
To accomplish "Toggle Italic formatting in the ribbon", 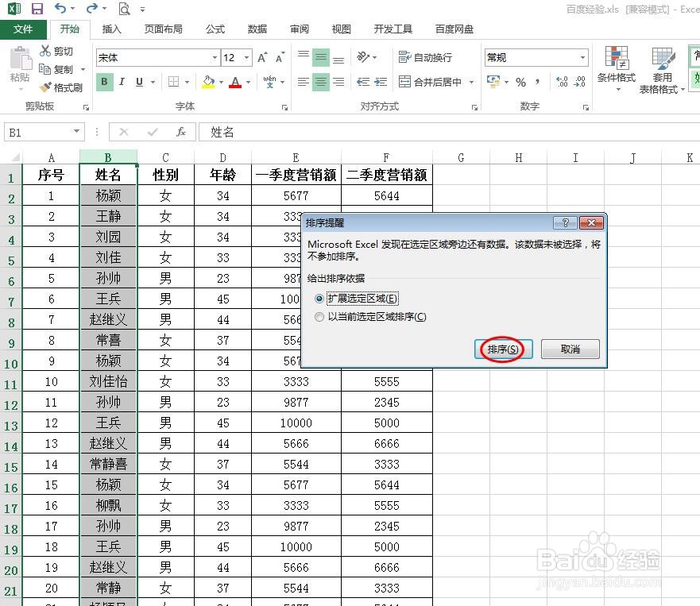I will 121,82.
